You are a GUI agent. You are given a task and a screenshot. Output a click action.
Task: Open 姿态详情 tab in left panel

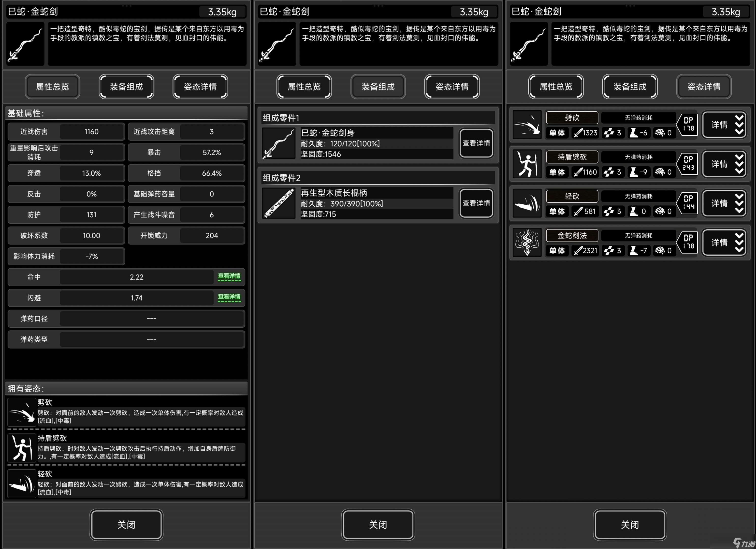(200, 87)
